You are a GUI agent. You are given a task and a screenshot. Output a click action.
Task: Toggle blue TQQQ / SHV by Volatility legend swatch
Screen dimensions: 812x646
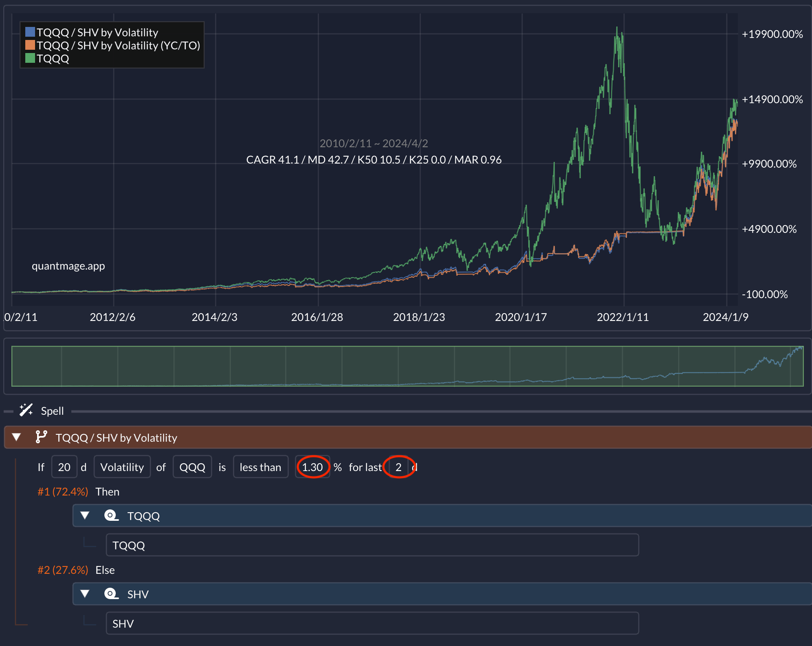point(30,32)
